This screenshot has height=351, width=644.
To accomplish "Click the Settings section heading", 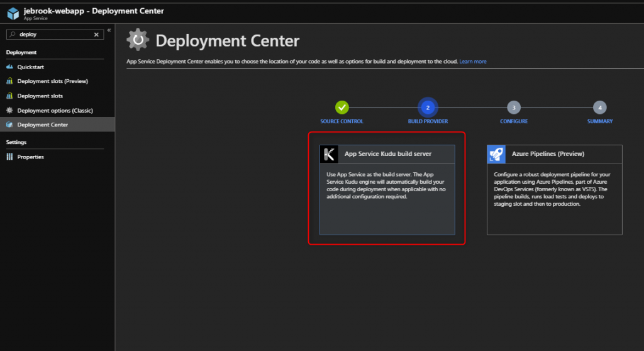I will 16,142.
